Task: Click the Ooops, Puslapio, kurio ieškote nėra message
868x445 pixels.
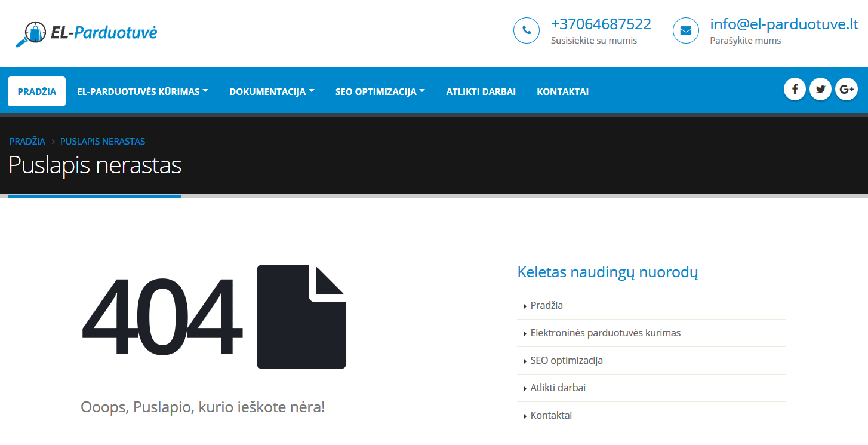Action: 203,408
